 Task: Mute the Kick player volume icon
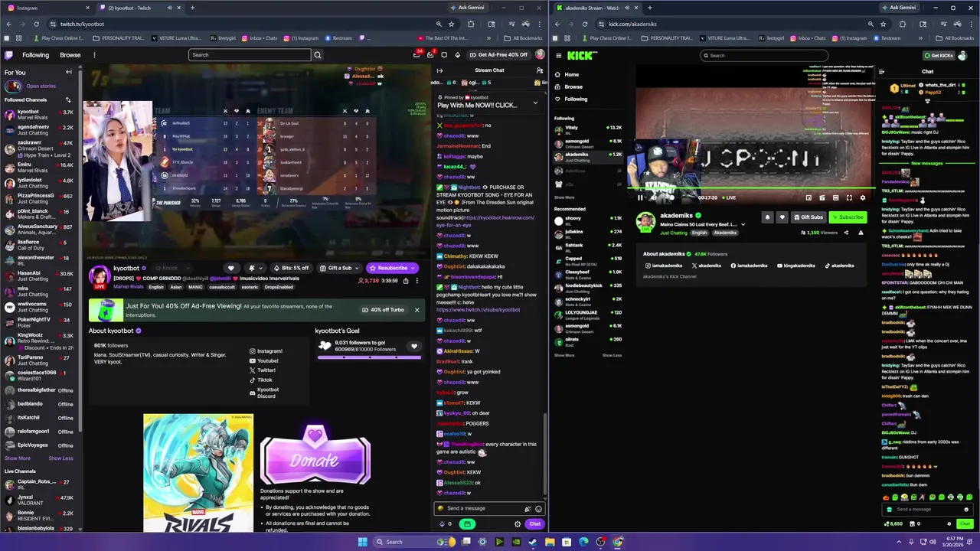(x=655, y=197)
